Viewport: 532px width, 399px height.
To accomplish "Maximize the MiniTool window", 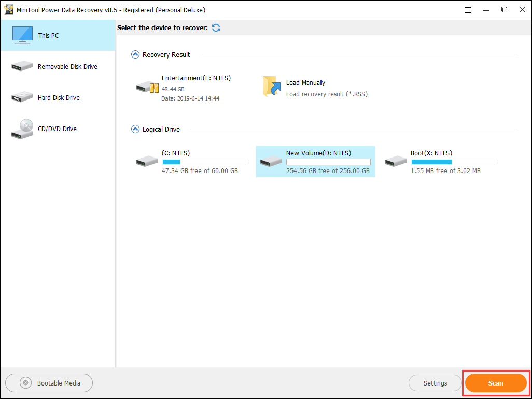I will (x=504, y=10).
